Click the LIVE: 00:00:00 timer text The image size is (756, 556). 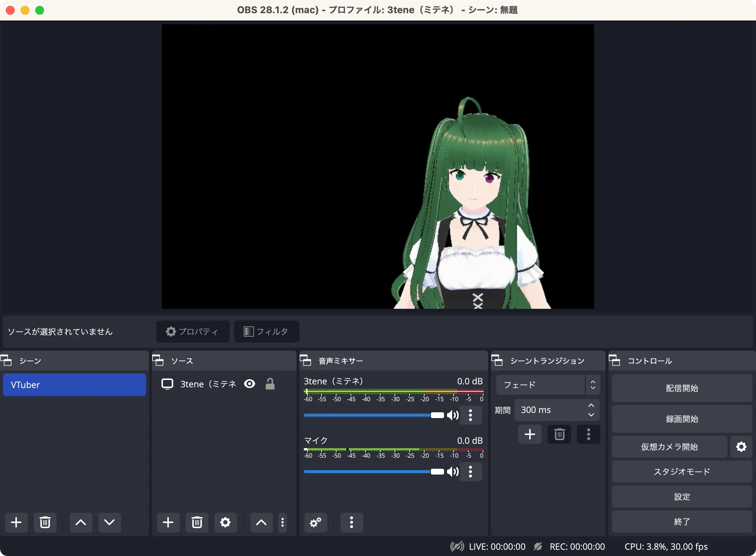click(x=497, y=546)
